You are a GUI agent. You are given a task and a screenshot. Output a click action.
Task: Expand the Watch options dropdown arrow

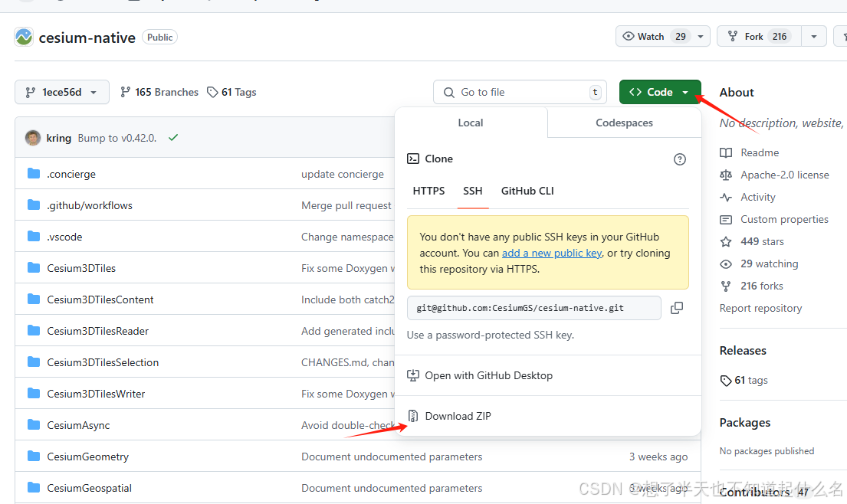[701, 36]
